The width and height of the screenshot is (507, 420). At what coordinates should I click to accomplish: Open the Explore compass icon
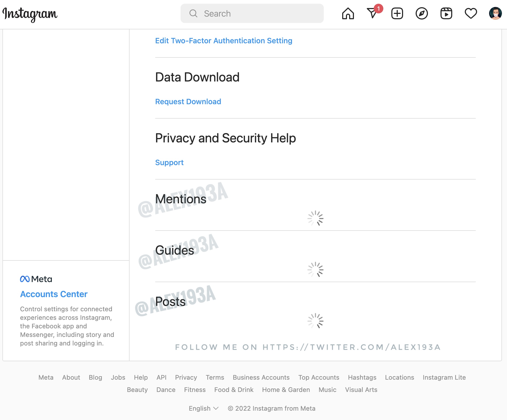422,13
